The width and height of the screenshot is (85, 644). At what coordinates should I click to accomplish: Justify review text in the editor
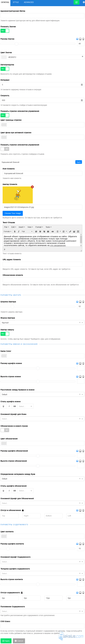click(x=48, y=232)
